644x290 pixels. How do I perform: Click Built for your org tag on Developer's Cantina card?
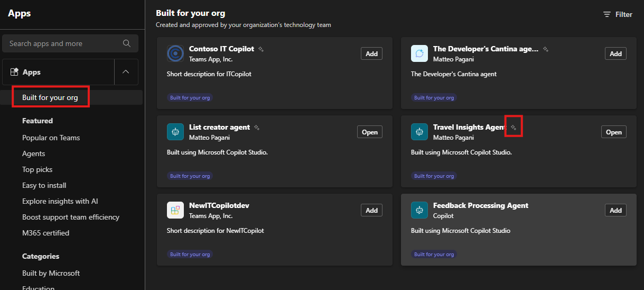coord(434,97)
